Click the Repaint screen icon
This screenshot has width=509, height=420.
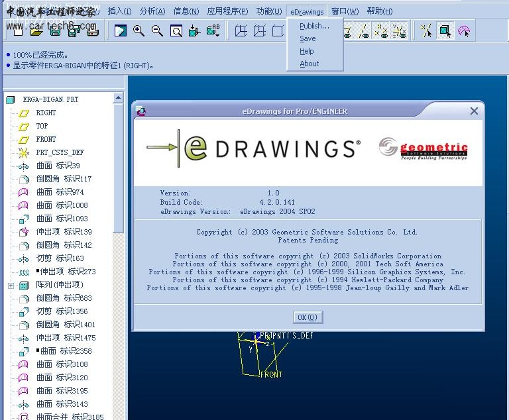pos(121,31)
